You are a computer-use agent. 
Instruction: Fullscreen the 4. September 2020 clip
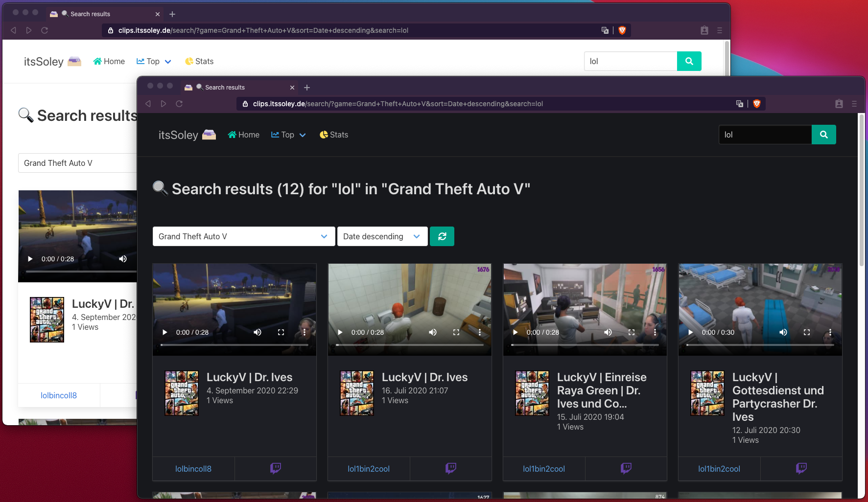tap(281, 332)
